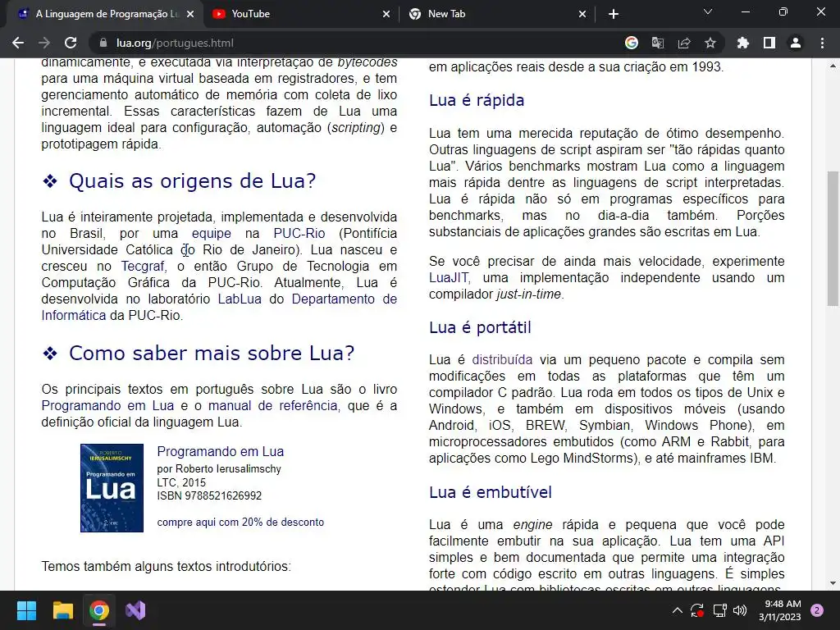Viewport: 840px width, 630px height.
Task: Click the browser forward arrow
Action: 44,43
